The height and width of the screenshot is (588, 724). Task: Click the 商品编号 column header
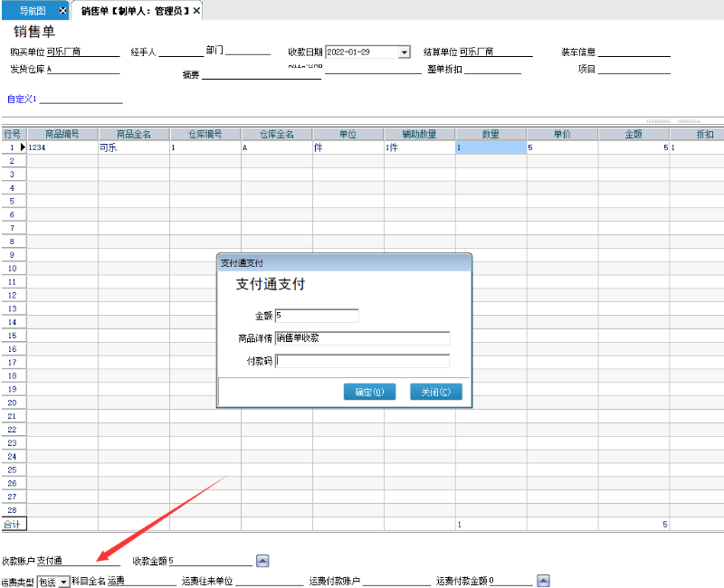62,134
